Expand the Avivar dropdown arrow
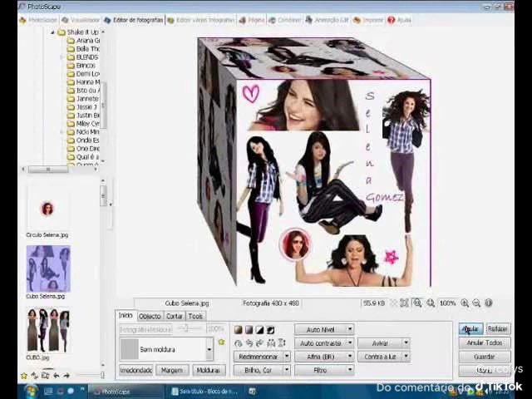Image resolution: width=532 pixels, height=399 pixels. tap(406, 343)
